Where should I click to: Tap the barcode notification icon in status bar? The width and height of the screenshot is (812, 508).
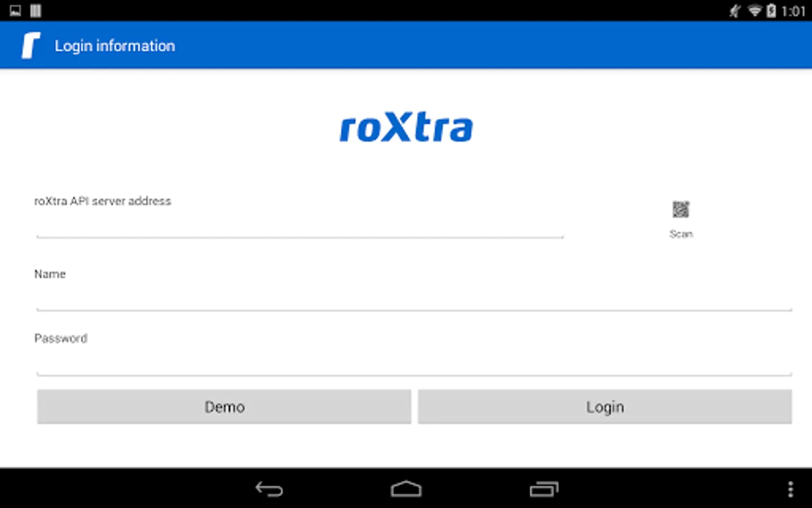pyautogui.click(x=36, y=11)
